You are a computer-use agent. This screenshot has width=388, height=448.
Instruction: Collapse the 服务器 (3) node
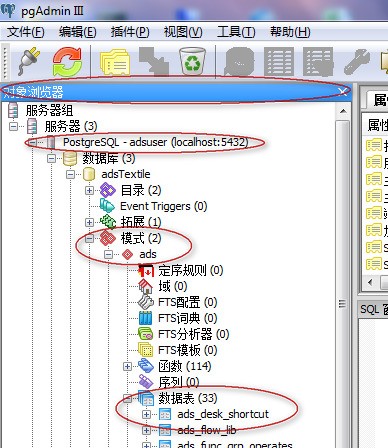tap(14, 126)
